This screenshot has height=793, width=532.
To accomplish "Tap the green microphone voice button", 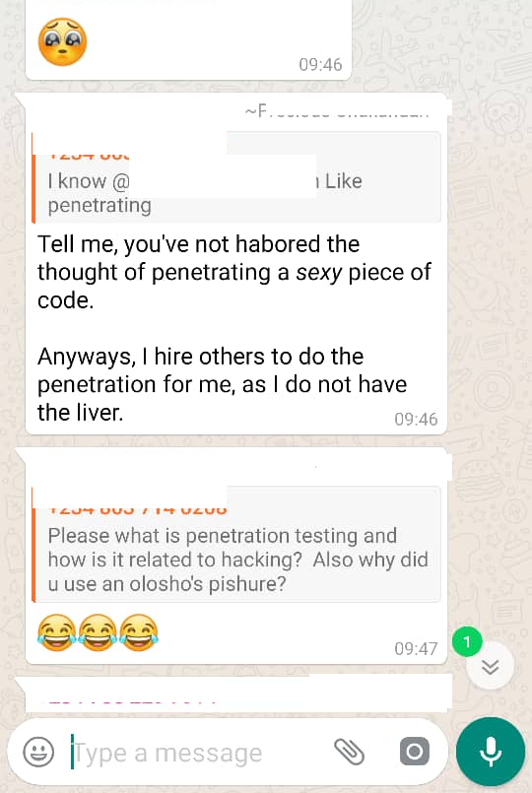I will click(490, 752).
